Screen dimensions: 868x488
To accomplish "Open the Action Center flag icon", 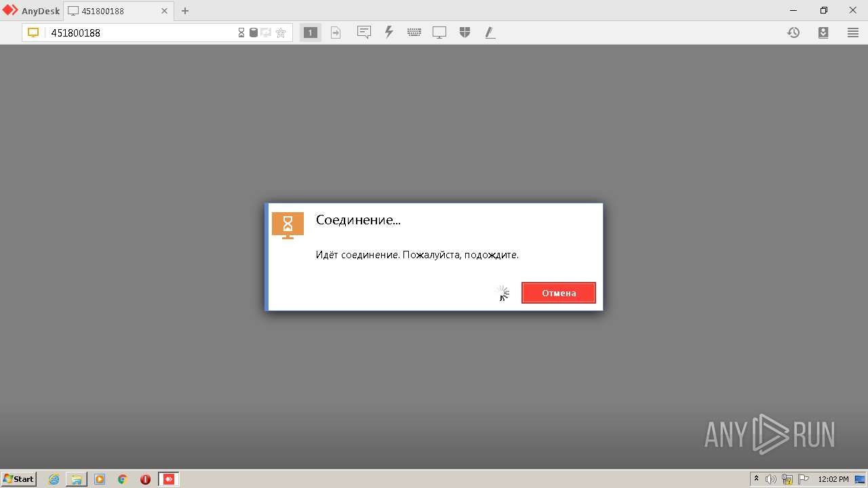I will click(x=804, y=479).
